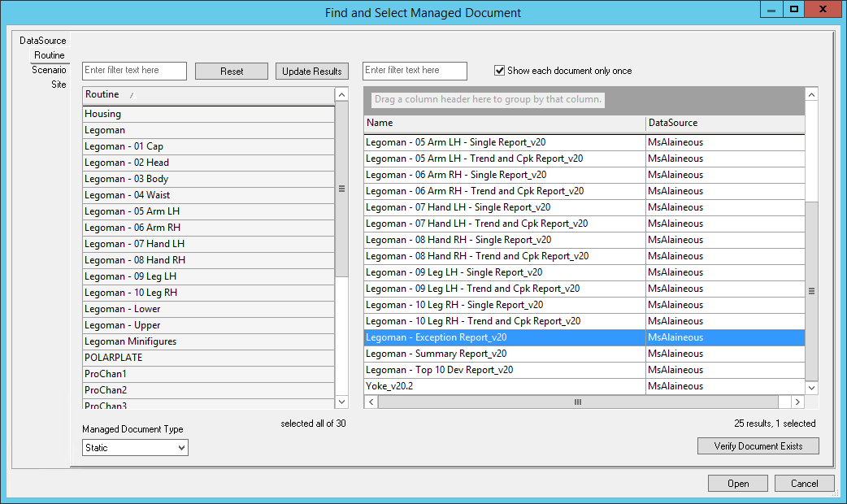Screen dimensions: 847x504
Task: Open the selected document with Open
Action: pos(737,484)
